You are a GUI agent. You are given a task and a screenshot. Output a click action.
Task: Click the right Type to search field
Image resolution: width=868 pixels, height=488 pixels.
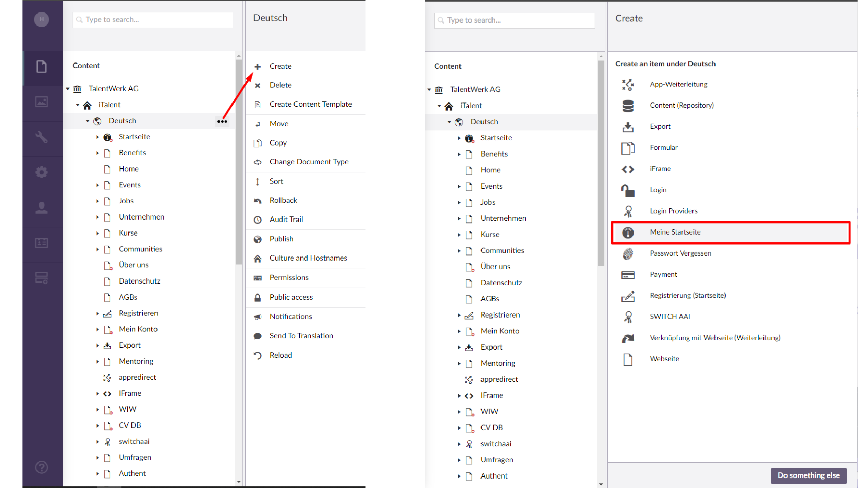pos(515,20)
